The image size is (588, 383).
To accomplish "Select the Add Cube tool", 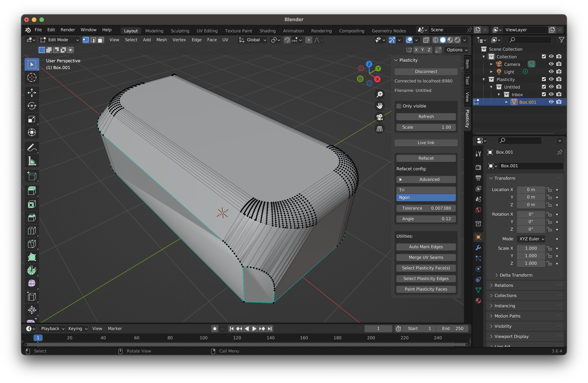I will 32,176.
